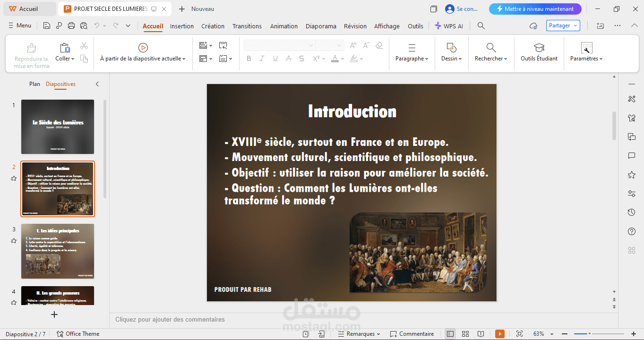Screen dimensions: 644x340
Task: Open the Transitions ribbon tab
Action: [x=247, y=26]
